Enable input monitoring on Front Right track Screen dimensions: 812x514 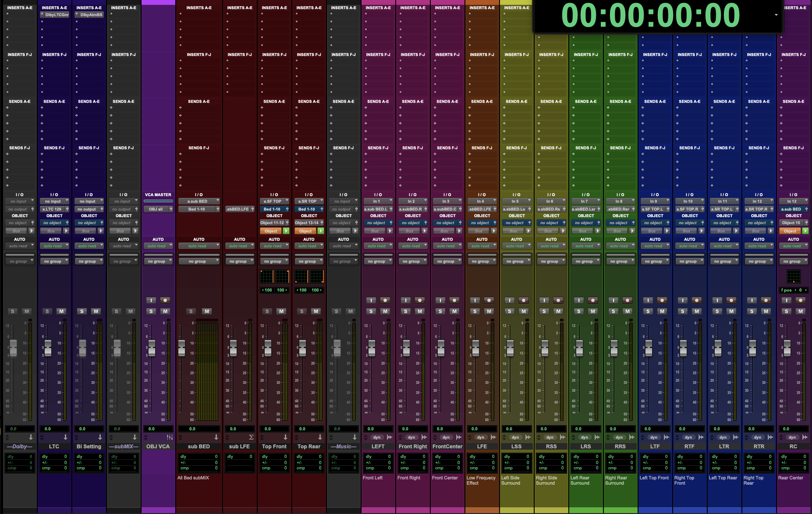click(x=406, y=300)
